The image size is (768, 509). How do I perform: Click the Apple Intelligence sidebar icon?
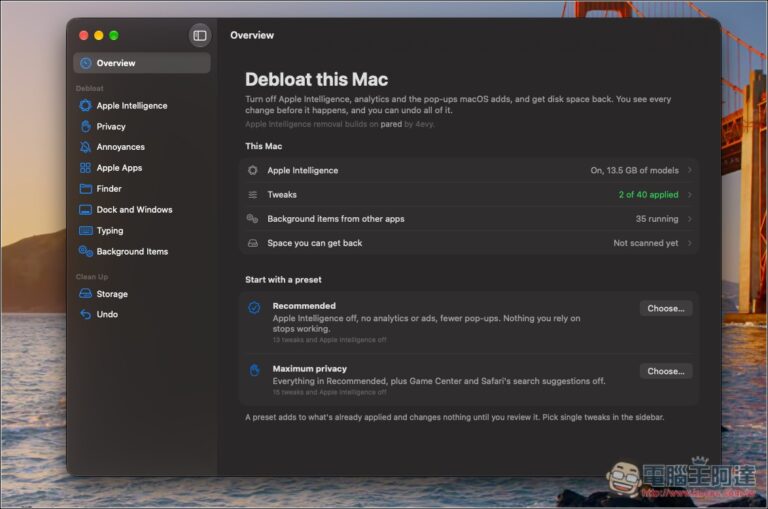(x=86, y=105)
